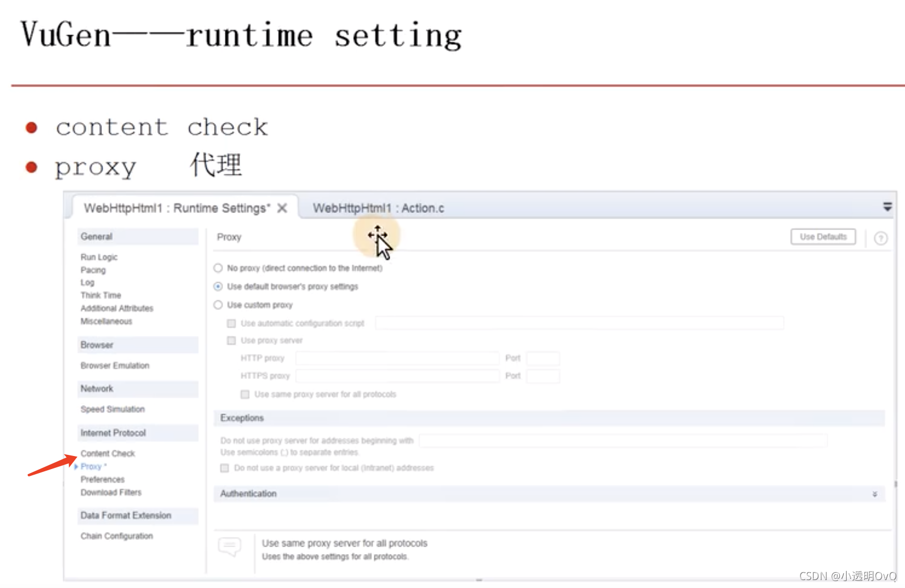
Task: Click the Exceptions section header
Action: point(549,418)
